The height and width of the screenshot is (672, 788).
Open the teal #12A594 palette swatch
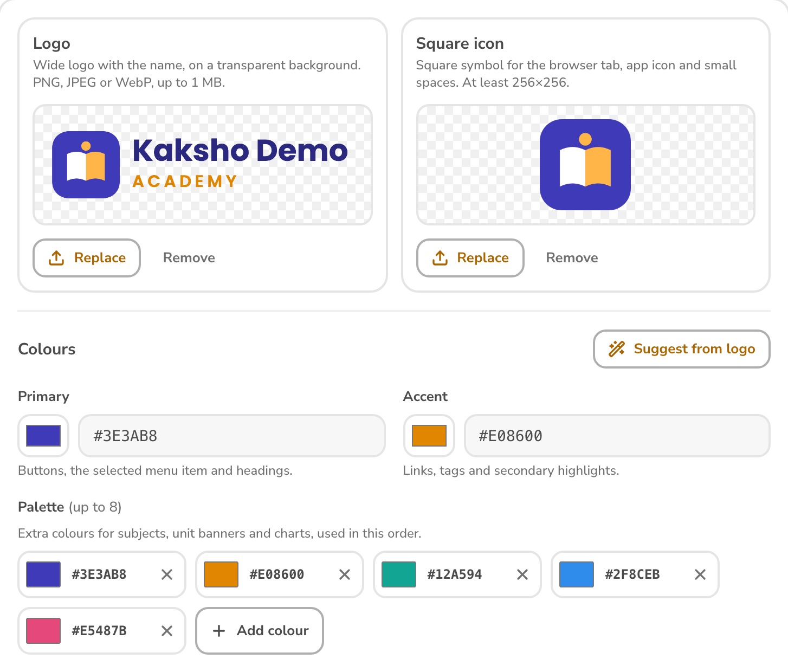(399, 574)
